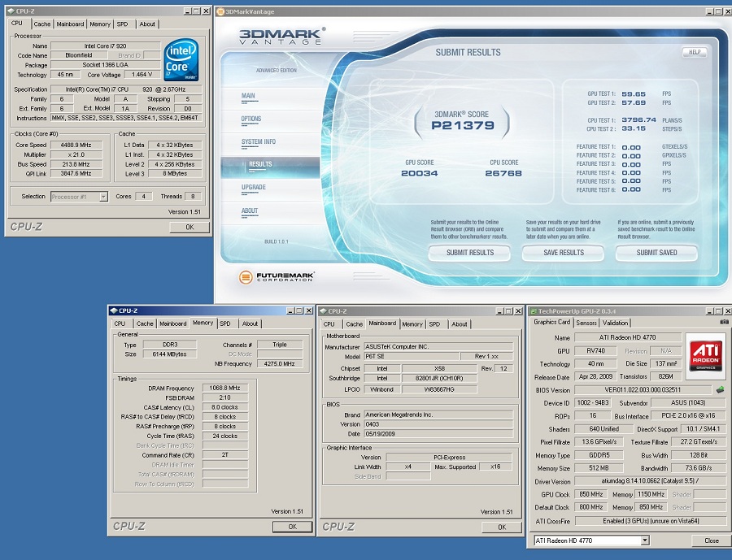732x560 pixels.
Task: Click the Command Rate 2T value
Action: (225, 454)
